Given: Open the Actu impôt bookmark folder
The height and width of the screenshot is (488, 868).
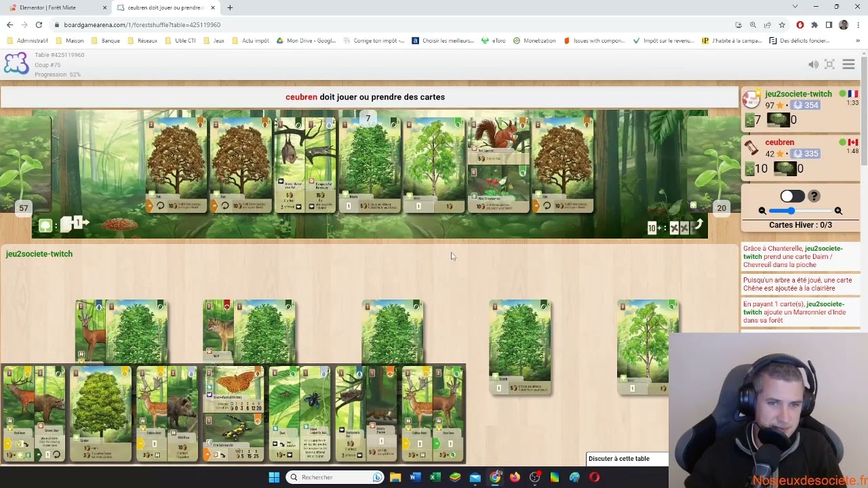Looking at the screenshot, I should pos(250,41).
